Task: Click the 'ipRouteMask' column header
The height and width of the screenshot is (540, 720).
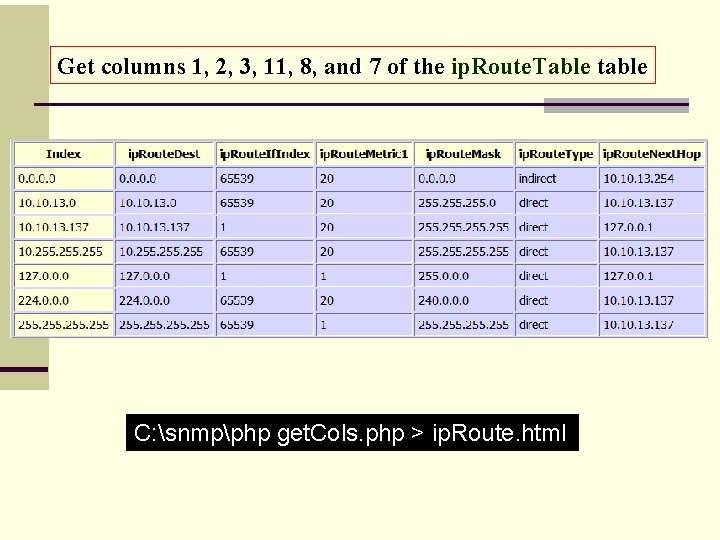Action: [463, 154]
